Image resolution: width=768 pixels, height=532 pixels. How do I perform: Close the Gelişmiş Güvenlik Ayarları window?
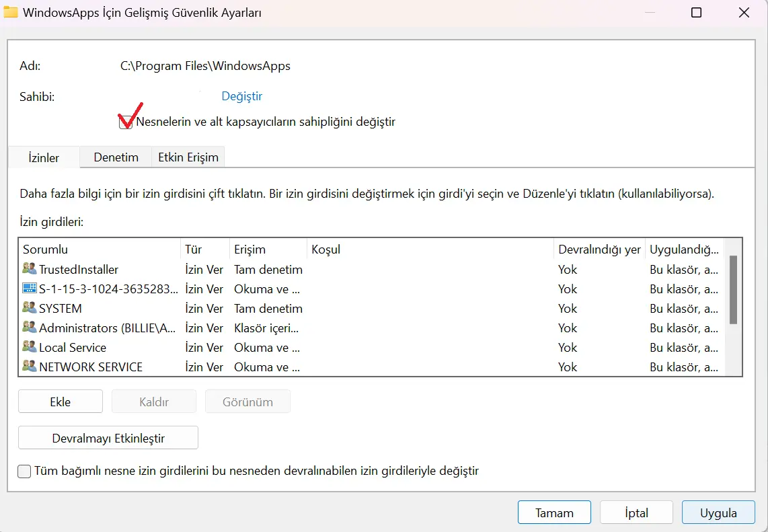click(x=744, y=12)
